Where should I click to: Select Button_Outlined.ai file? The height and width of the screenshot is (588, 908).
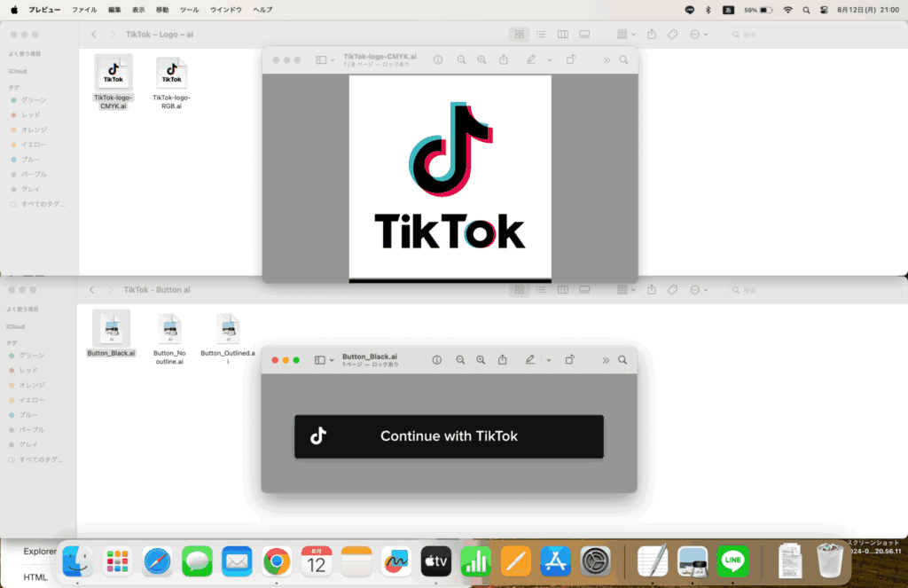[x=228, y=339]
